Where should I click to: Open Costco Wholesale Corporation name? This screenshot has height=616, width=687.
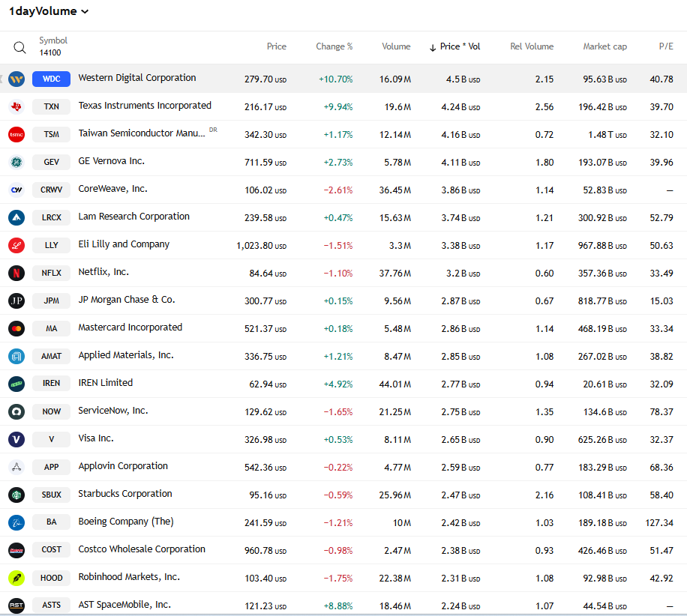[142, 549]
